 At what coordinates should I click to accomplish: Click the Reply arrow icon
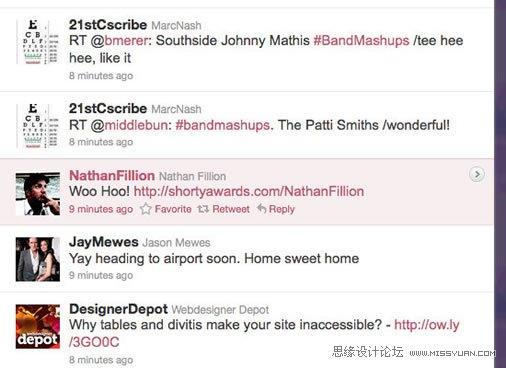(x=262, y=209)
